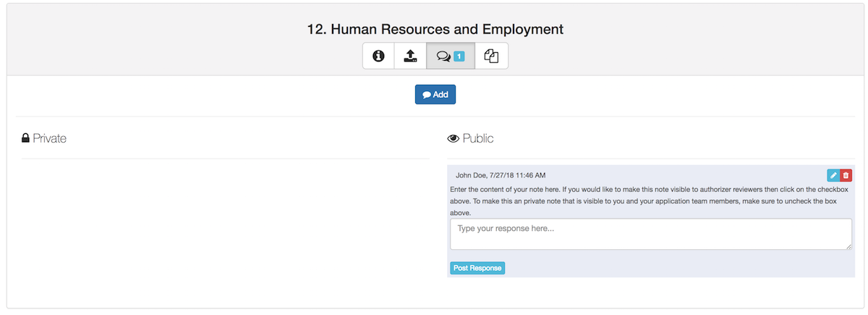Screen dimensions: 868x315
Task: Click the John Doe note timestamp
Action: point(517,175)
